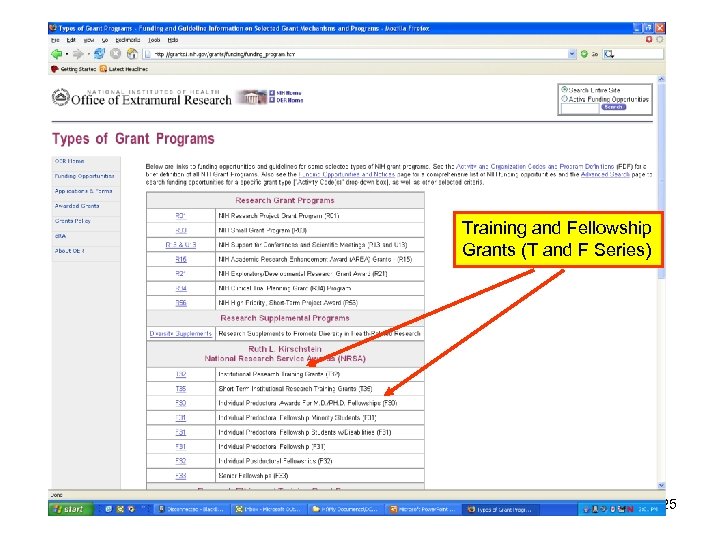Screen dimensions: 720x540
Task: Click the F30 M.D./Ph.D. fellowships link
Action: coord(181,403)
